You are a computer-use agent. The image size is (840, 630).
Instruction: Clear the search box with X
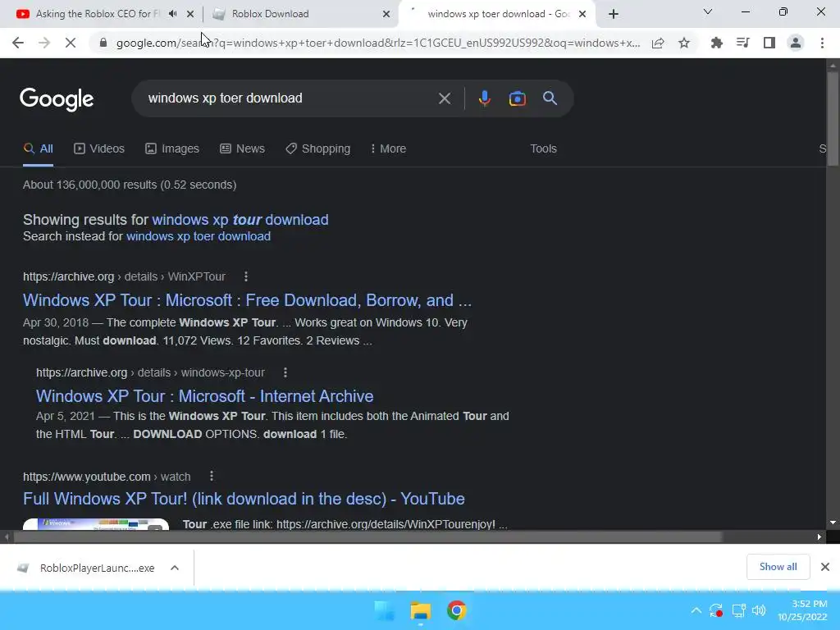click(444, 98)
